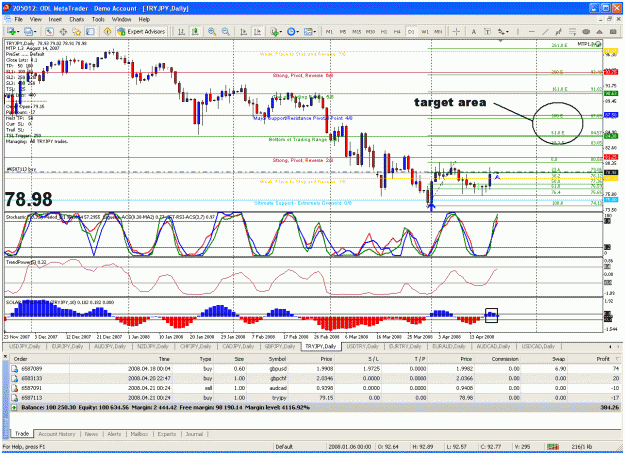Switch to the Account History tab
The image size is (625, 453).
pyautogui.click(x=57, y=434)
